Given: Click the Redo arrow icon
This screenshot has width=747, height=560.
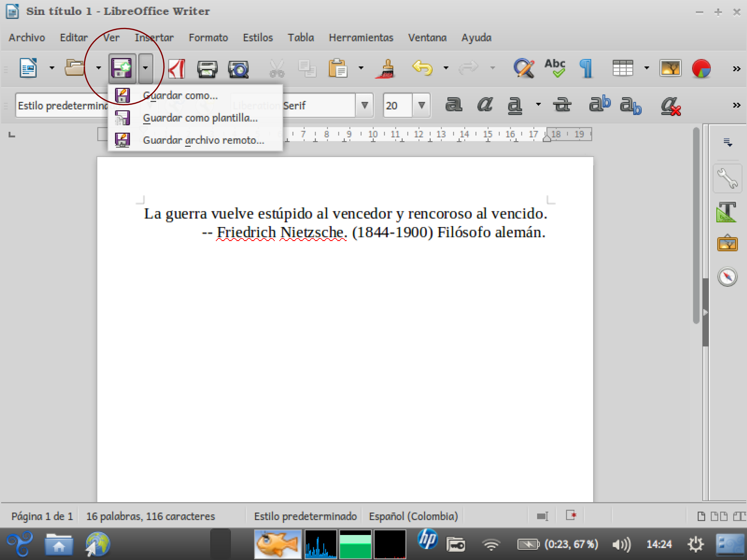Looking at the screenshot, I should tap(469, 68).
